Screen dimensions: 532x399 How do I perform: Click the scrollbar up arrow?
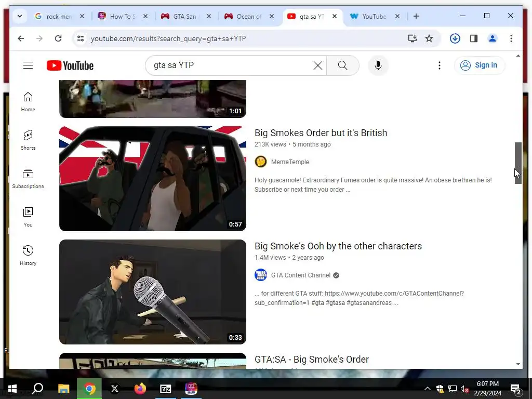[x=518, y=56]
